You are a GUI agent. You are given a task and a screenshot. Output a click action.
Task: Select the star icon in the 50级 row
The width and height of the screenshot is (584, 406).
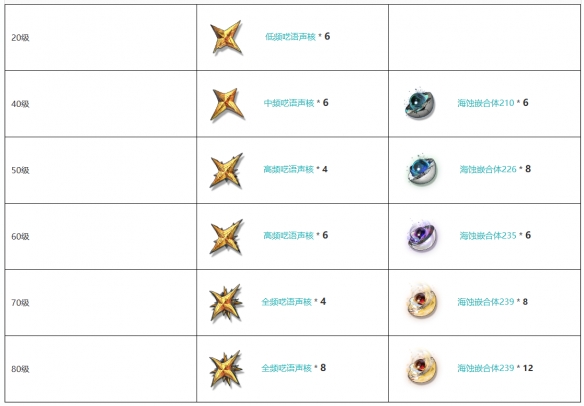tap(226, 171)
